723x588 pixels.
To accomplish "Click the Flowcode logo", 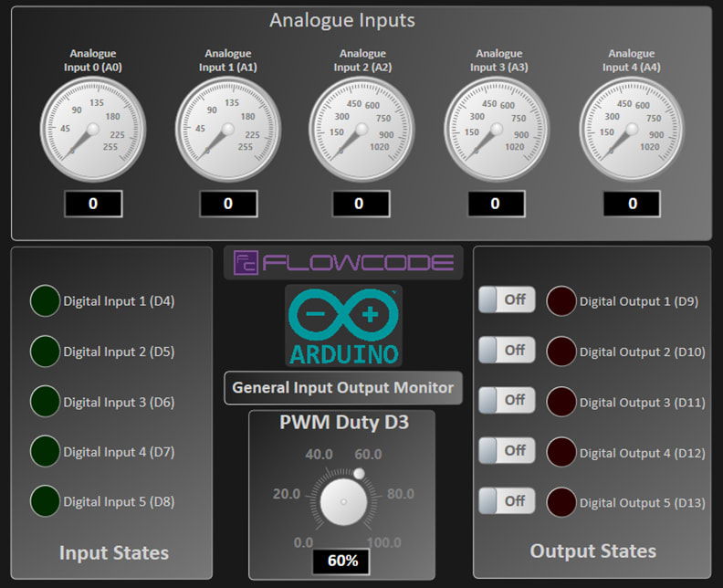I will click(x=343, y=263).
